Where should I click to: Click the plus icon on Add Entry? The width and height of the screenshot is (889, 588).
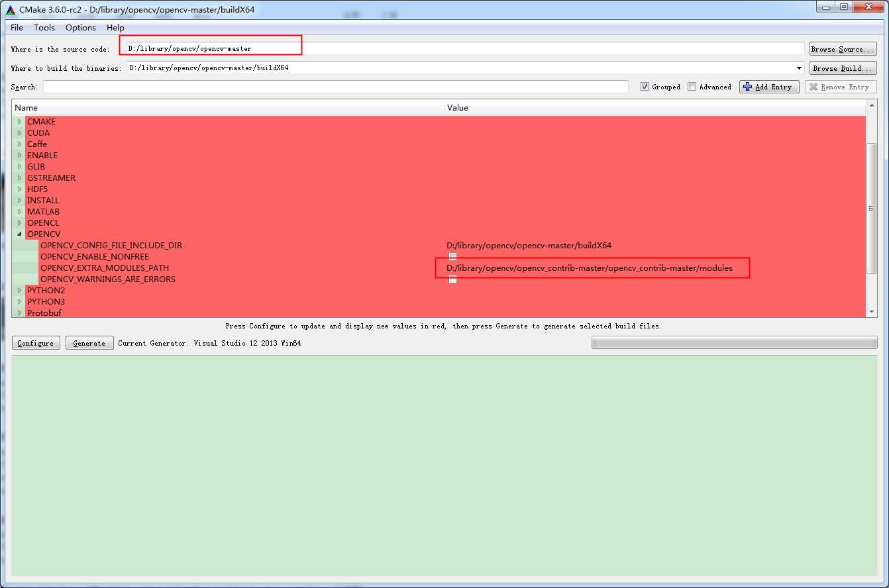(748, 87)
